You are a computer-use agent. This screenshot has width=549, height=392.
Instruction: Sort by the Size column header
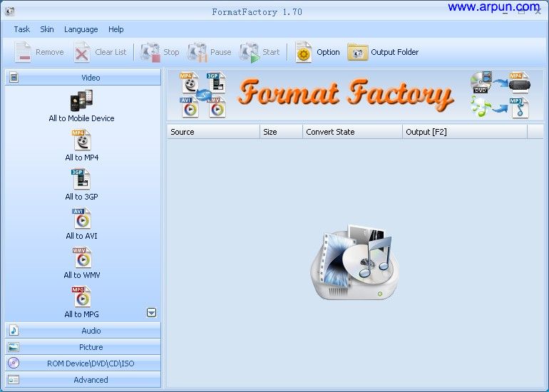point(281,132)
